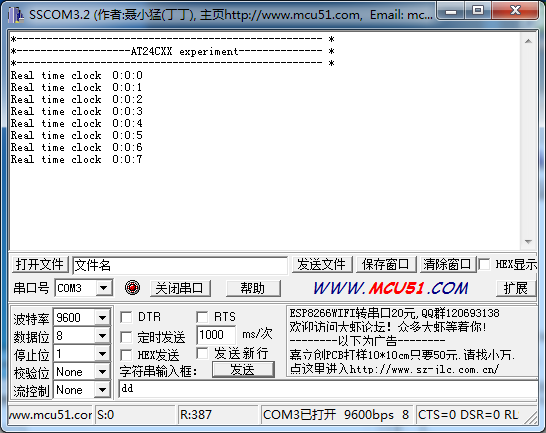Click the 清除窗口 clear window button
546x433 pixels.
pyautogui.click(x=447, y=264)
